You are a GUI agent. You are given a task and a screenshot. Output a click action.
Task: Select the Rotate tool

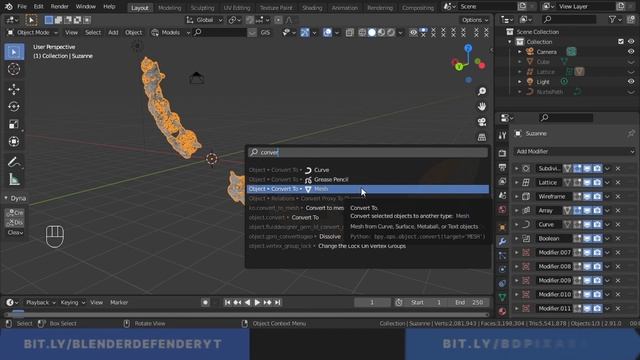coord(14,107)
